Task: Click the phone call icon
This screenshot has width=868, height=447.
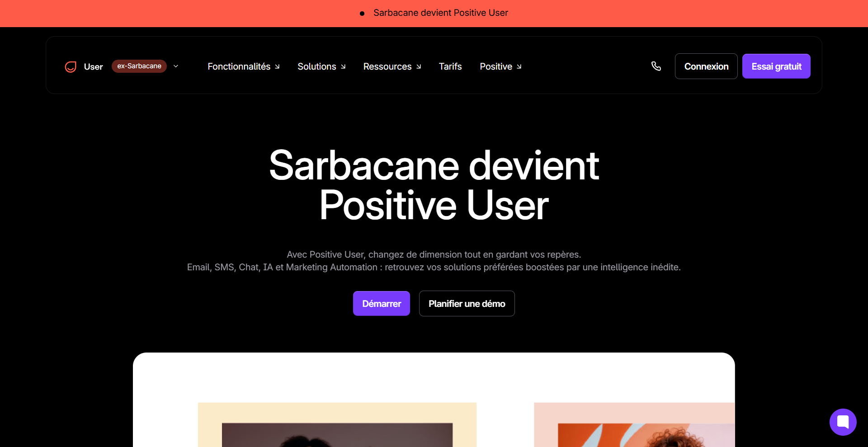Action: point(656,66)
